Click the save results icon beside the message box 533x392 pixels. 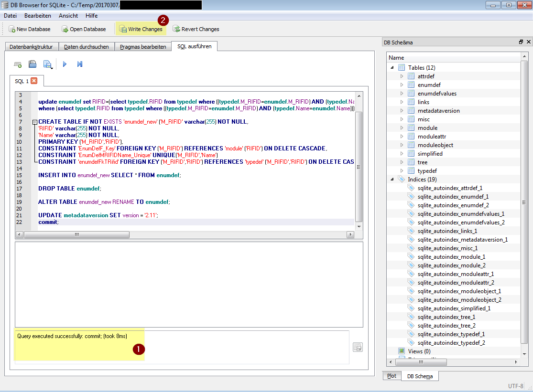[357, 347]
